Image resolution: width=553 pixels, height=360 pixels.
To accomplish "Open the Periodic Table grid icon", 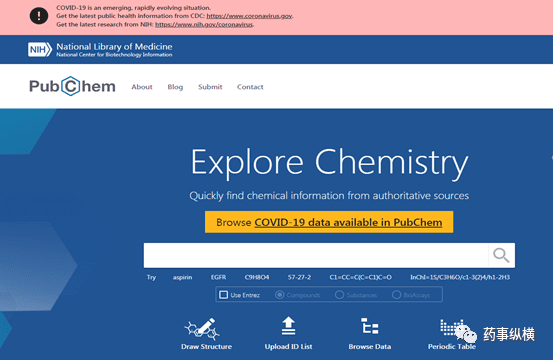I will point(452,328).
